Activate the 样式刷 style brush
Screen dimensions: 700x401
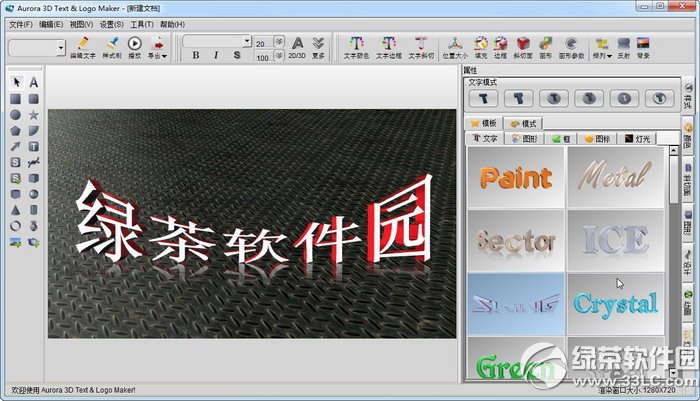pos(112,47)
